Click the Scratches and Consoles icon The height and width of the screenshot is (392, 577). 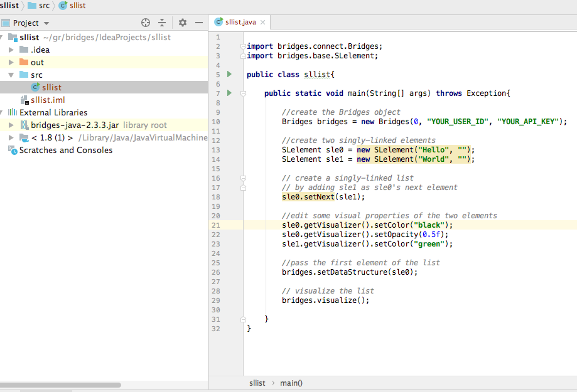13,150
